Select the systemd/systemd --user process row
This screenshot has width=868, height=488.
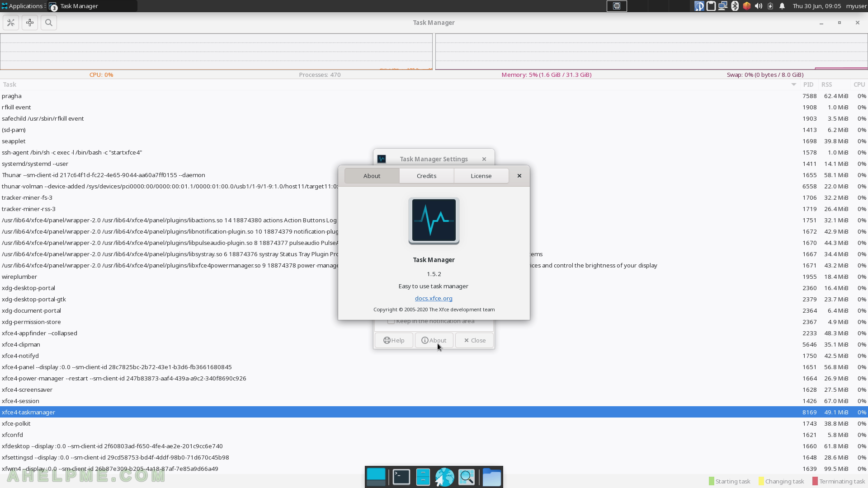coord(434,164)
